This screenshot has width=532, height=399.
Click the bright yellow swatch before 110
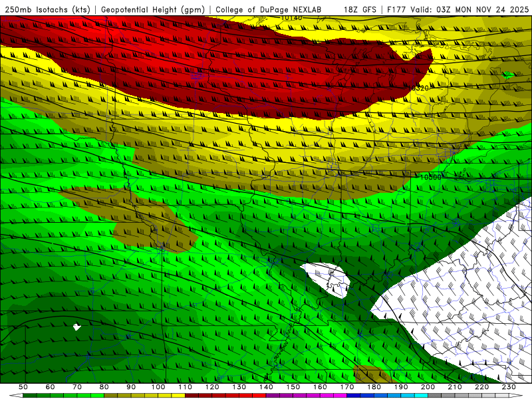click(x=178, y=395)
